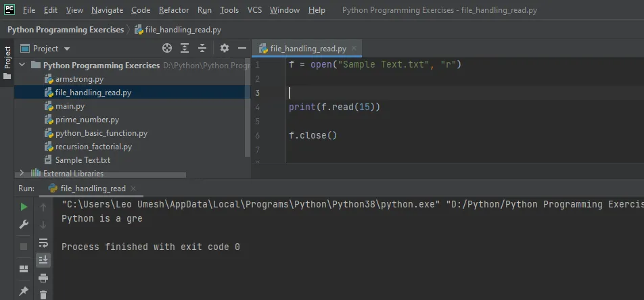
Task: Click the open("Sample Text.txt") code line
Action: (x=375, y=64)
